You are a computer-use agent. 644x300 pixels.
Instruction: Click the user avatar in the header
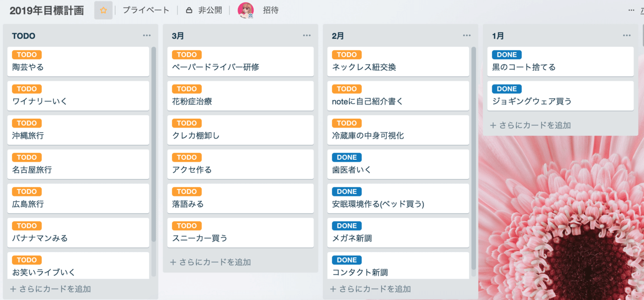246,10
